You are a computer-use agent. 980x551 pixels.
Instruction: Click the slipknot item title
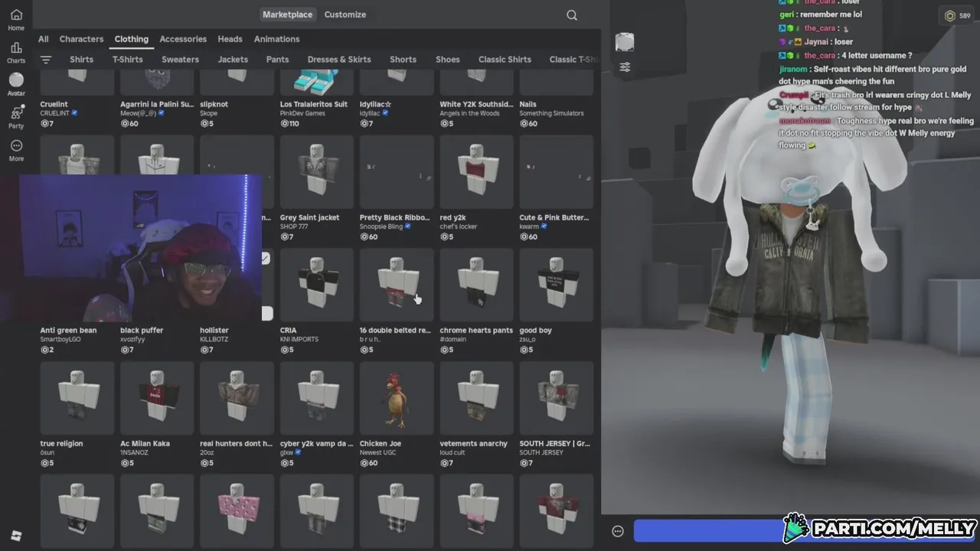214,104
